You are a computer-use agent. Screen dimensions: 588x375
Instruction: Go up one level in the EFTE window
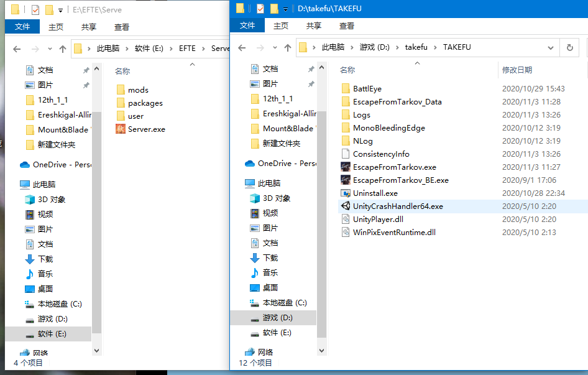click(63, 49)
